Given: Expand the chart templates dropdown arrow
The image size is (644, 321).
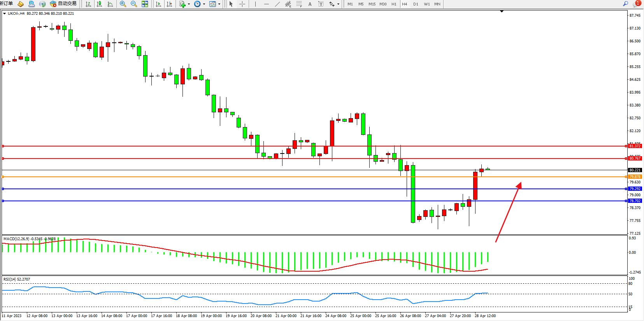Looking at the screenshot, I should pos(219,4).
